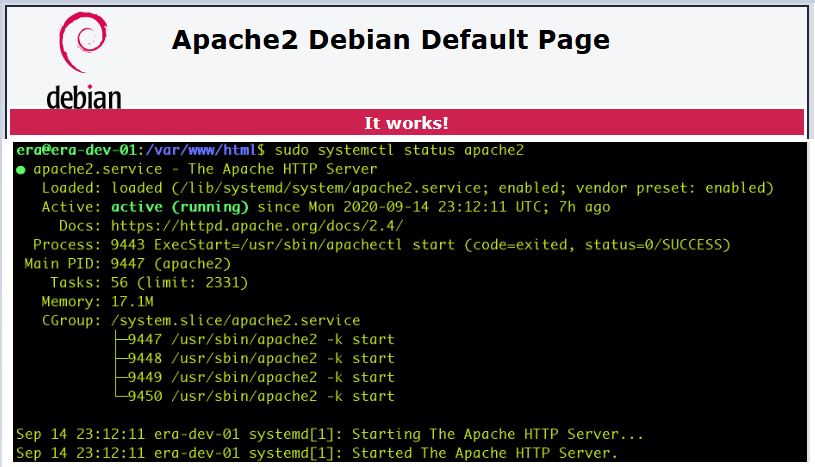Click the Memory 17.1M value
This screenshot has width=815, height=467.
[x=129, y=302]
